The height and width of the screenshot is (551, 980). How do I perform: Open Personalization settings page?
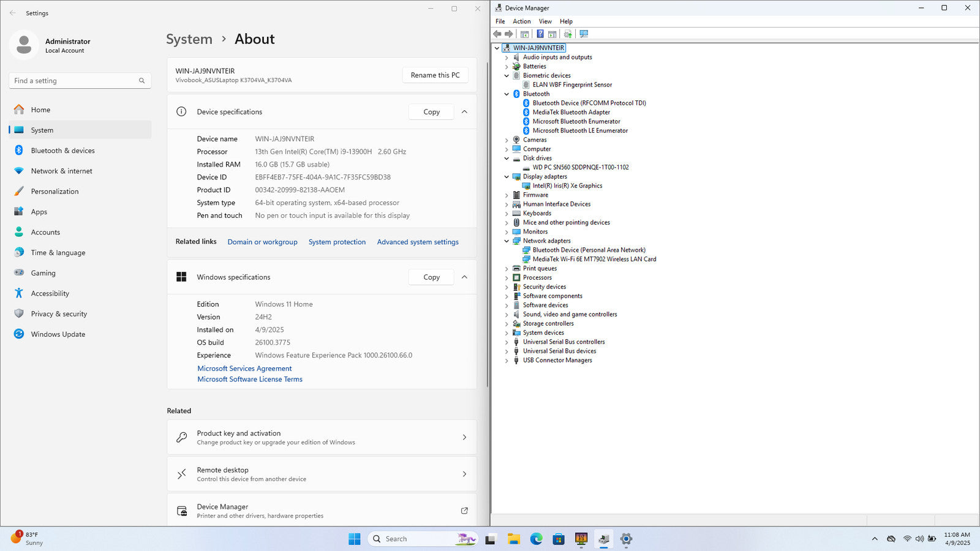pos(80,191)
